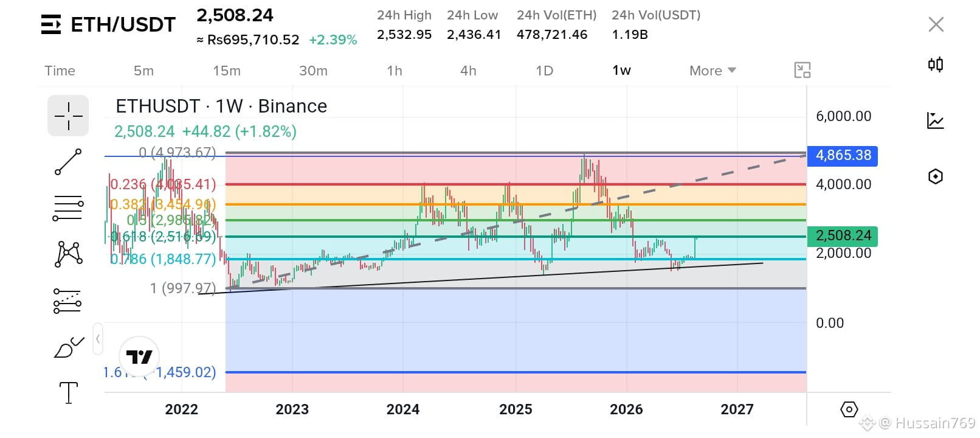This screenshot has width=980, height=438.
Task: Select the text annotation tool
Action: (x=69, y=393)
